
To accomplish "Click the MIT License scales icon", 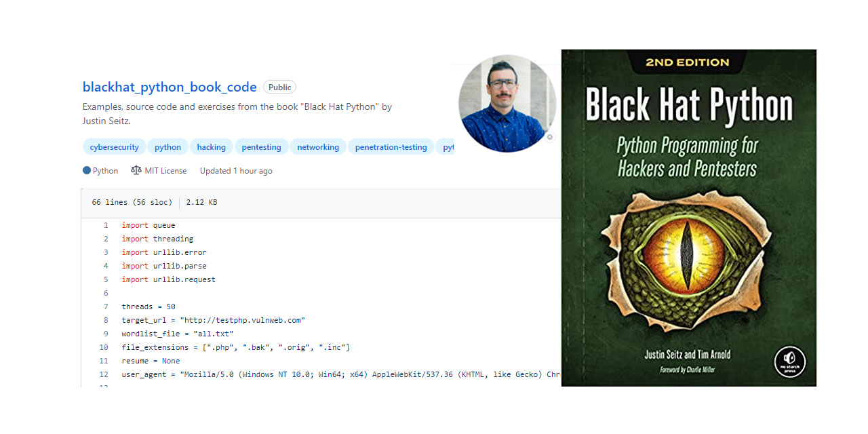I will (136, 171).
